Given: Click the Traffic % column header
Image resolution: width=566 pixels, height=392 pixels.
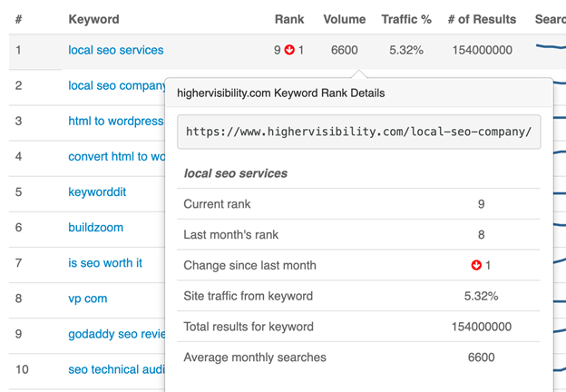Looking at the screenshot, I should 405,19.
